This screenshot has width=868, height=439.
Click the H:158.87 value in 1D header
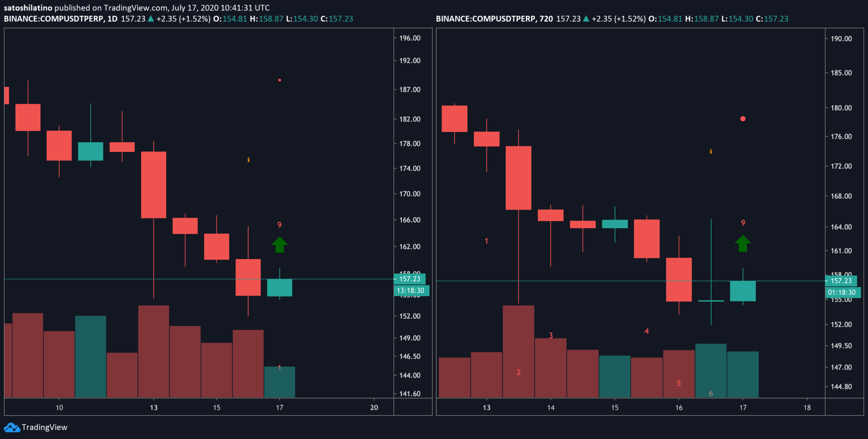[x=267, y=19]
